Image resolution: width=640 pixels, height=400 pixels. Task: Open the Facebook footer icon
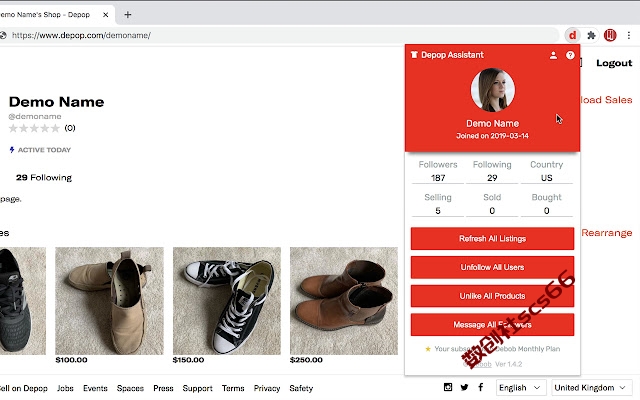pyautogui.click(x=481, y=387)
